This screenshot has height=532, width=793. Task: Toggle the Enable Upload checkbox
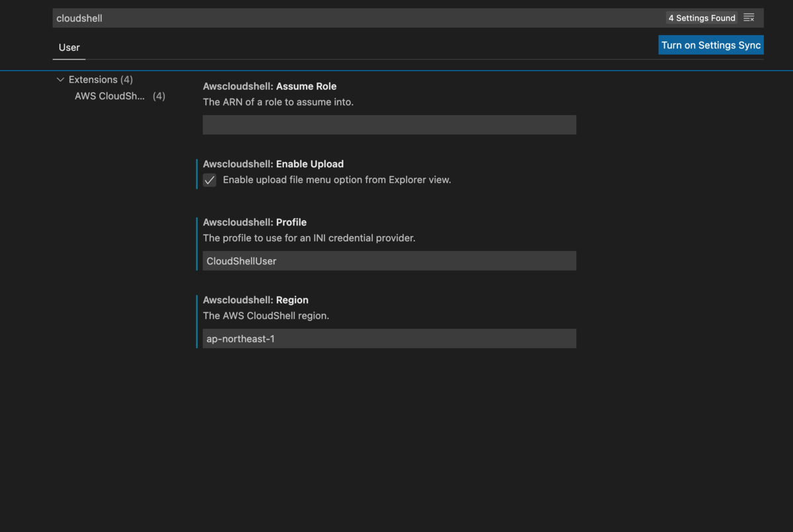tap(209, 180)
